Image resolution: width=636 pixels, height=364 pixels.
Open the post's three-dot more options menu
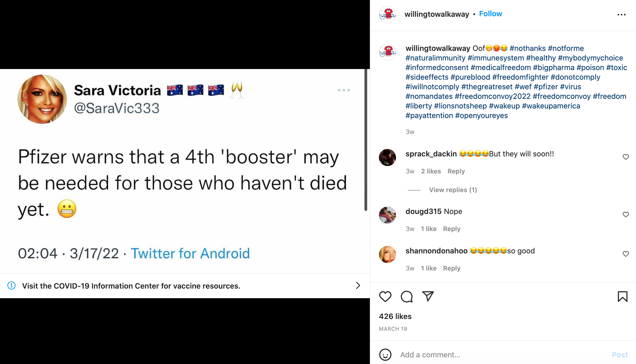[621, 15]
